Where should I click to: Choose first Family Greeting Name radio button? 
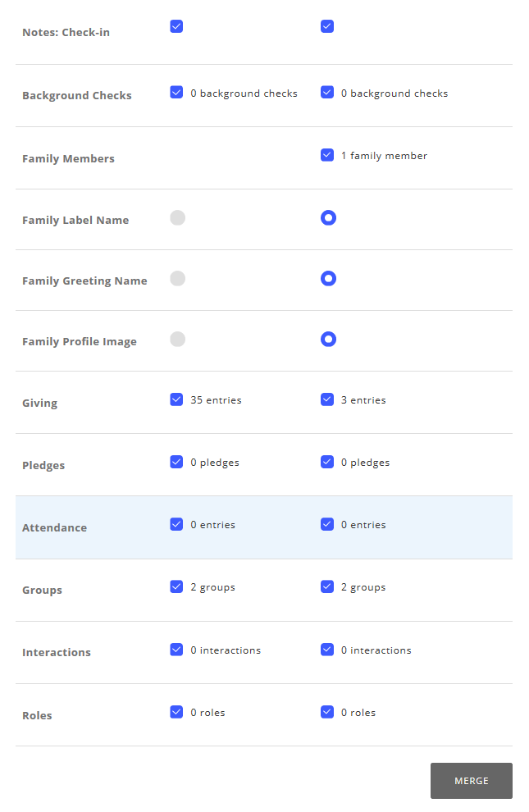pos(177,278)
